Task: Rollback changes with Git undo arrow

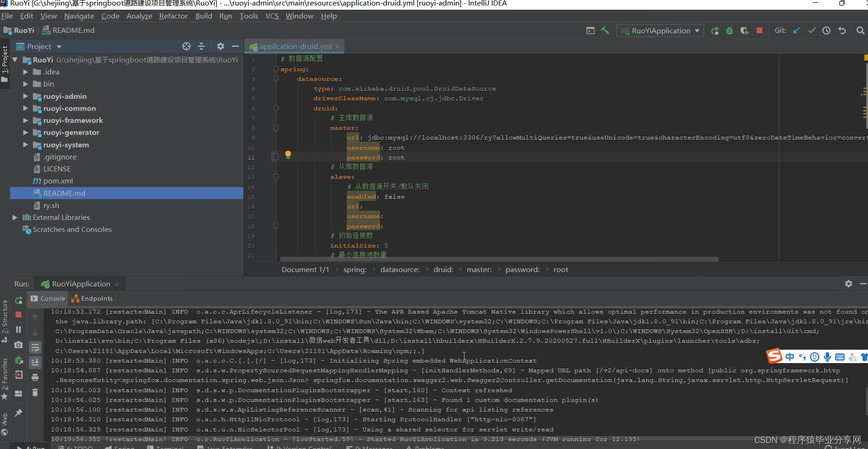Action: [x=842, y=30]
